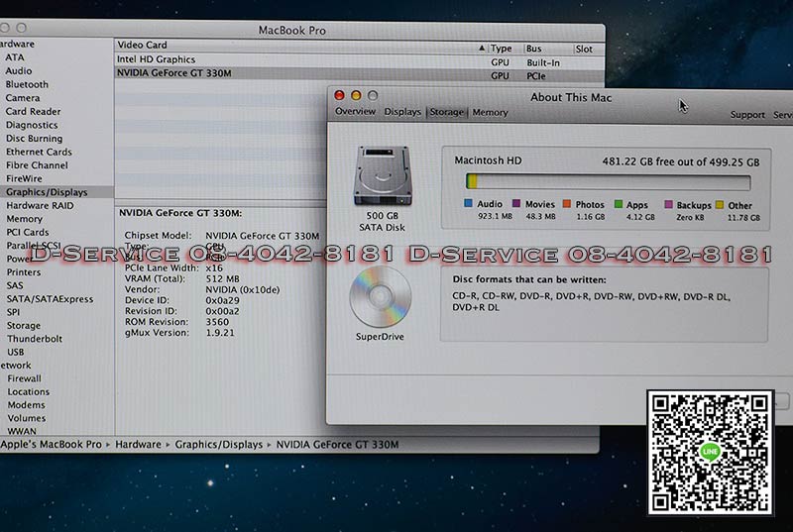793x532 pixels.
Task: Minimize the About This Mac window
Action: (x=356, y=95)
